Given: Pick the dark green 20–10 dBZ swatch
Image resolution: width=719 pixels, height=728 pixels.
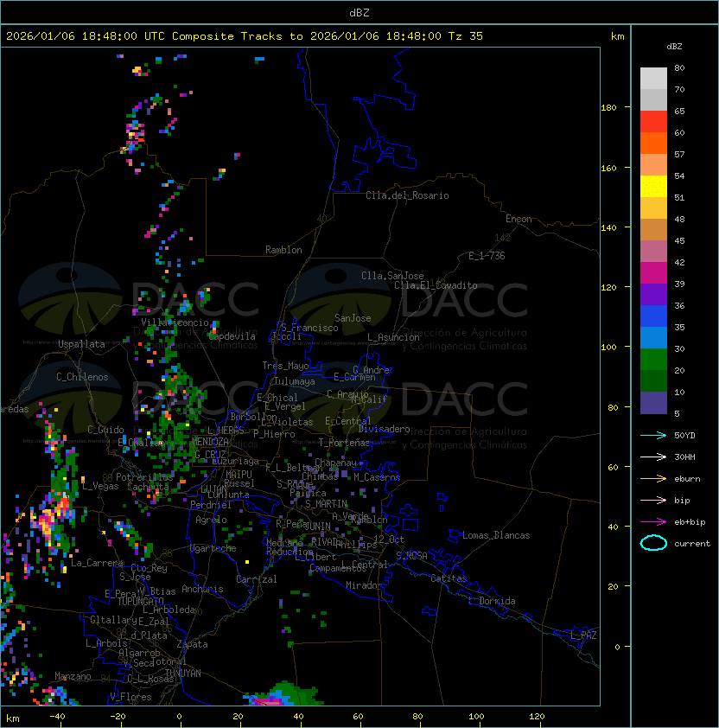Looking at the screenshot, I should coord(653,380).
